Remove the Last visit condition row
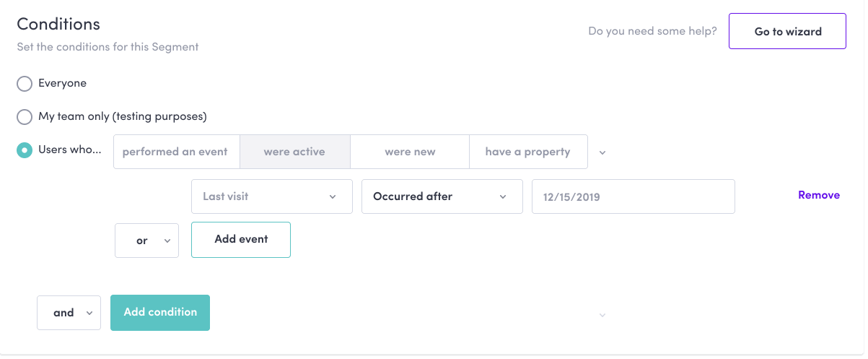This screenshot has width=868, height=359. [818, 195]
